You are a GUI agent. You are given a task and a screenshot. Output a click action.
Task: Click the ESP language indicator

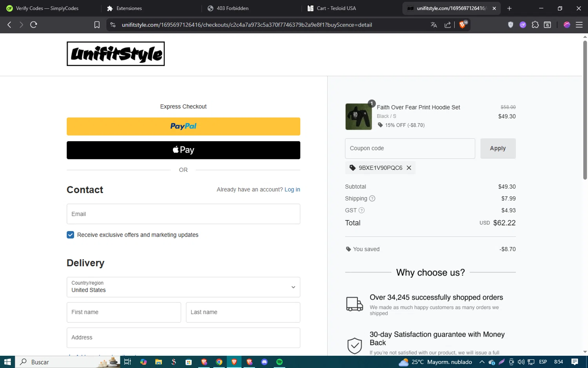(543, 362)
